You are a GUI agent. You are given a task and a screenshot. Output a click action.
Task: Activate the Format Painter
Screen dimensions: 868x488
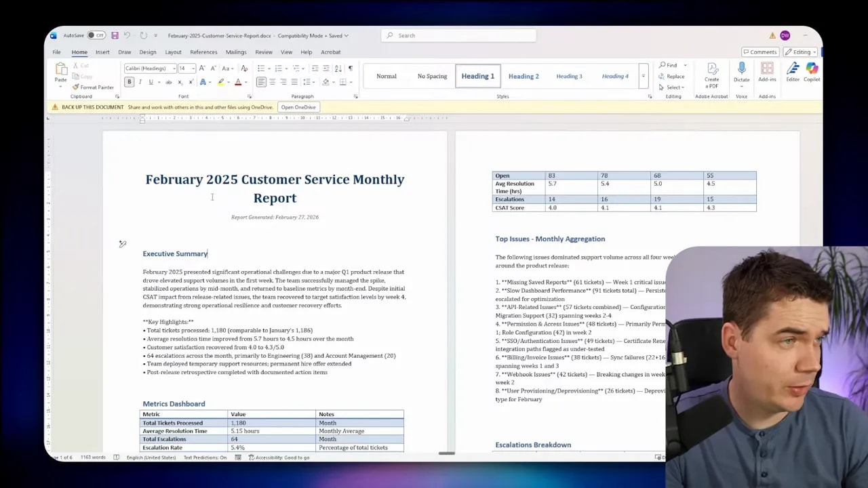(93, 87)
